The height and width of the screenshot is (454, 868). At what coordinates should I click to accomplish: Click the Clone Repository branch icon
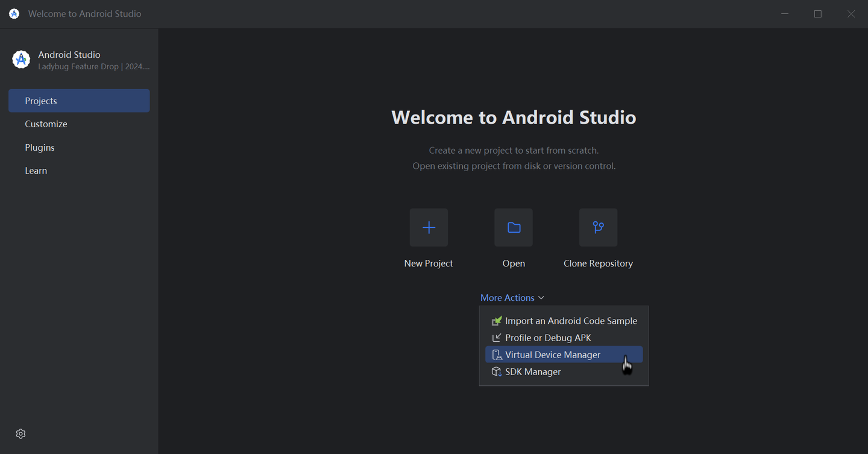[598, 227]
